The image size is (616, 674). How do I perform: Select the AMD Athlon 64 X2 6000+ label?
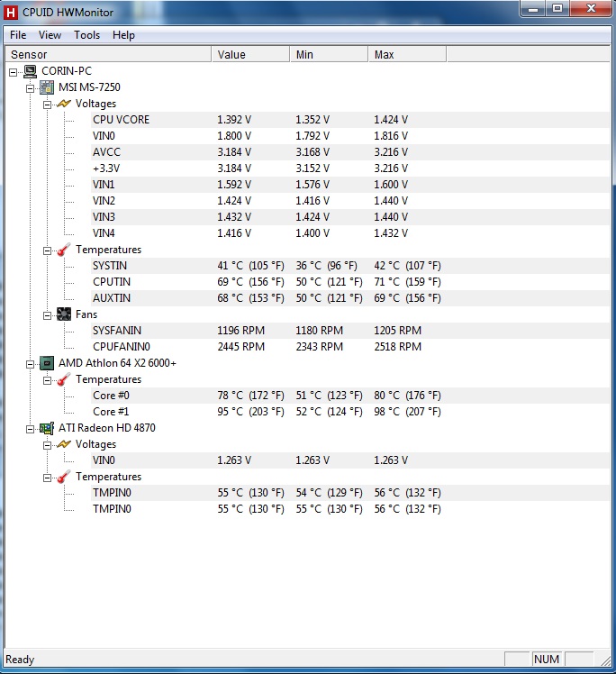tap(117, 363)
